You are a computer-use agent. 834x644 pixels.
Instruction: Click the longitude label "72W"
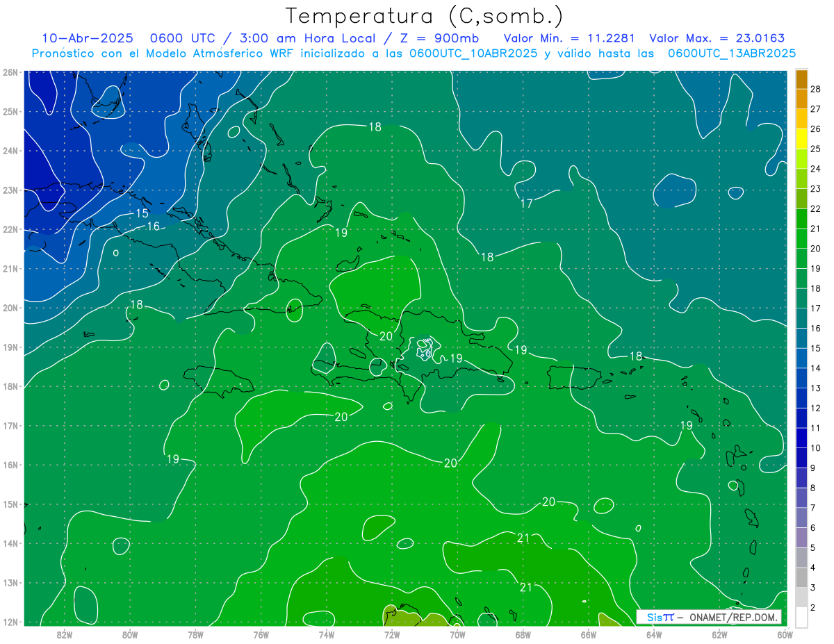(x=392, y=634)
